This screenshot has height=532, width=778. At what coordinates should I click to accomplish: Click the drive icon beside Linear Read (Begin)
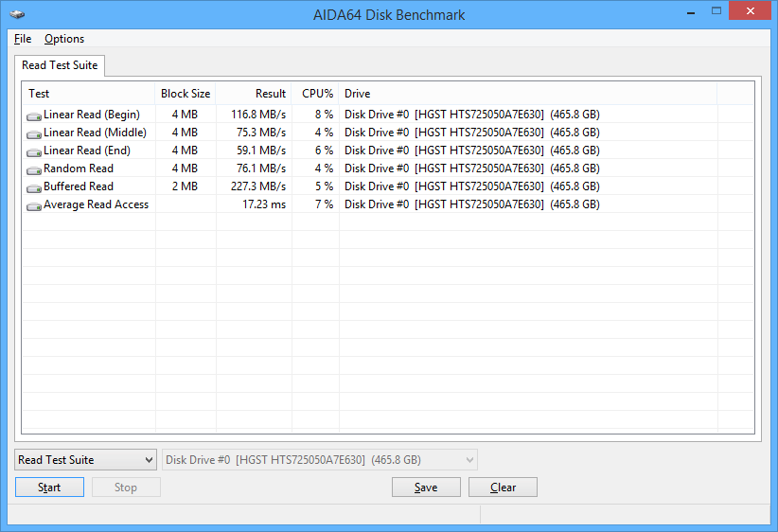(34, 116)
